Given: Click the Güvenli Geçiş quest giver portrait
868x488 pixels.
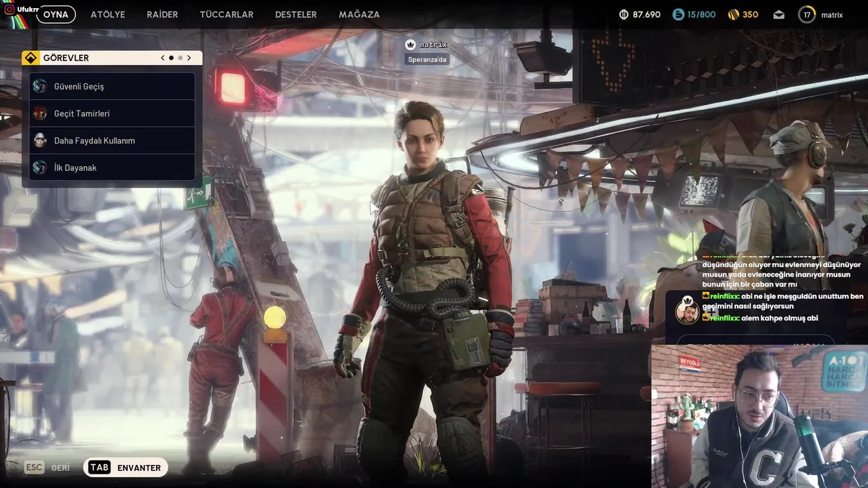Looking at the screenshot, I should point(40,86).
